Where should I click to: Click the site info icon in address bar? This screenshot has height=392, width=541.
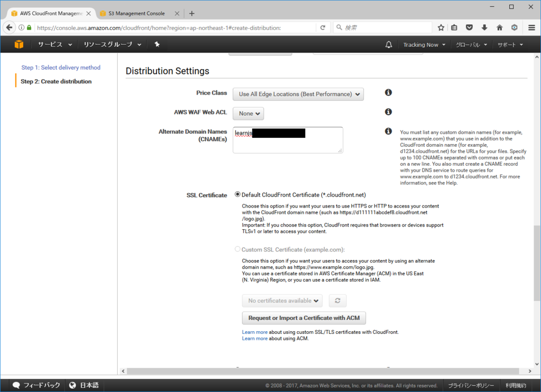[21, 27]
